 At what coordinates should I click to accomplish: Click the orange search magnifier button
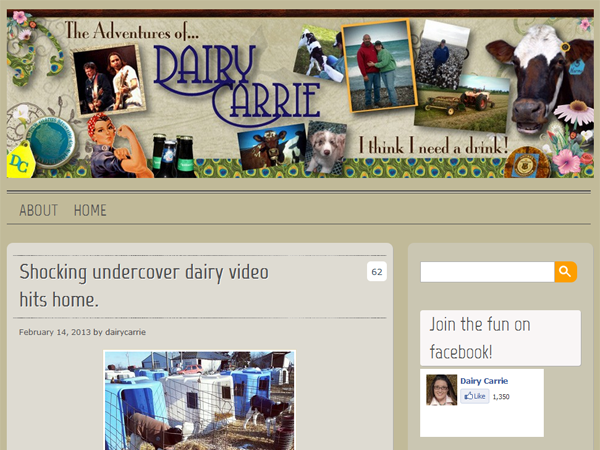(566, 272)
